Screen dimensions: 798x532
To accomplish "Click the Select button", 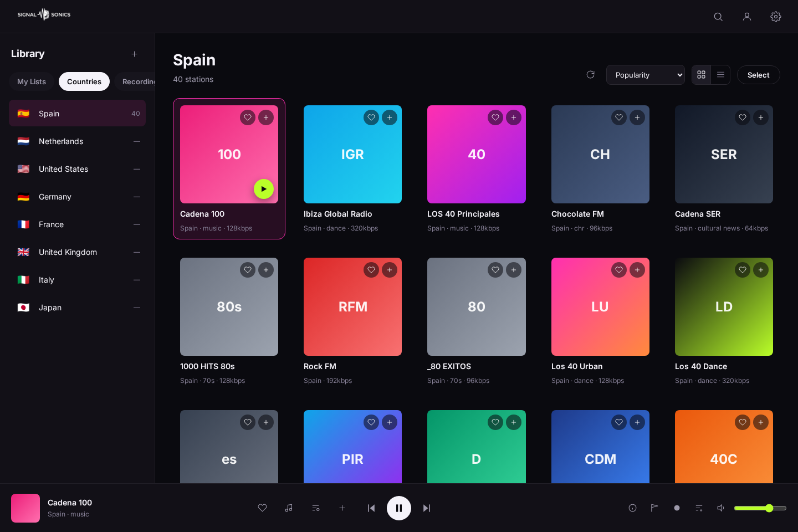I will pyautogui.click(x=759, y=75).
